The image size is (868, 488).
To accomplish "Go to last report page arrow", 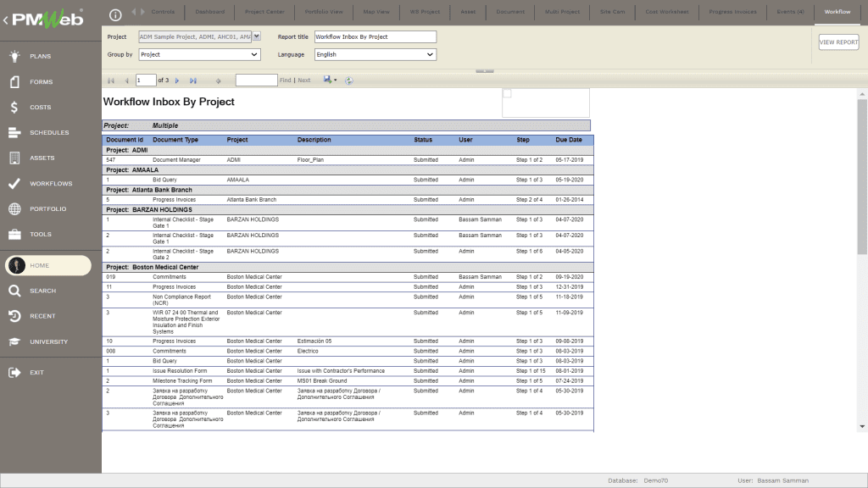I will [193, 80].
